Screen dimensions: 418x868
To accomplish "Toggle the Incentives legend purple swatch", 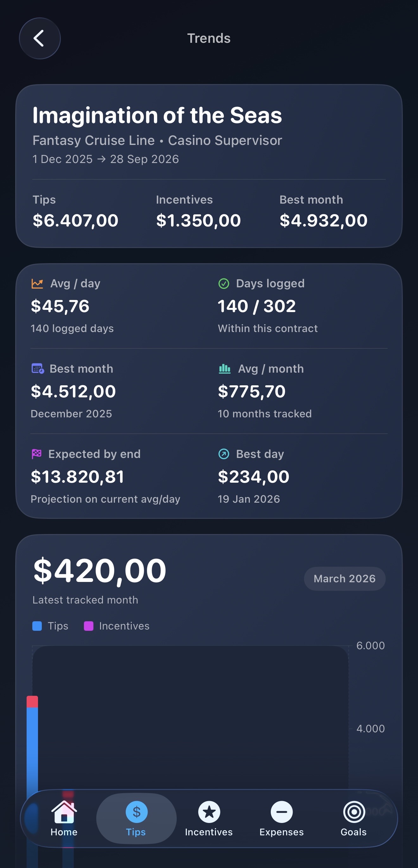I will click(x=89, y=626).
